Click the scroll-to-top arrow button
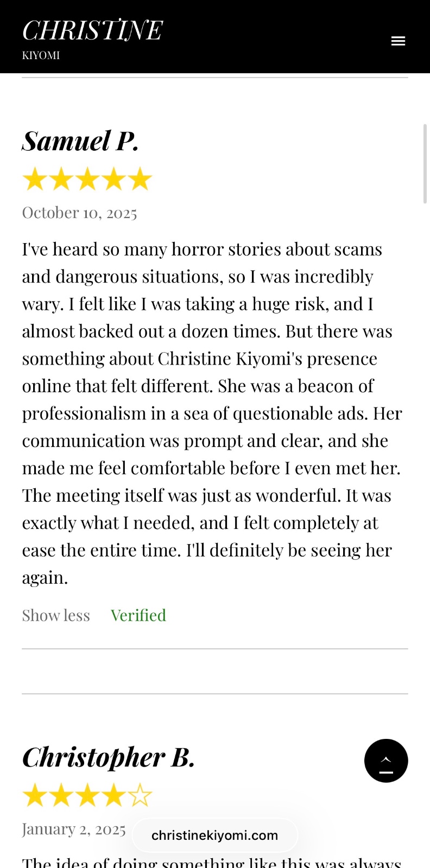Image resolution: width=430 pixels, height=868 pixels. [x=386, y=761]
